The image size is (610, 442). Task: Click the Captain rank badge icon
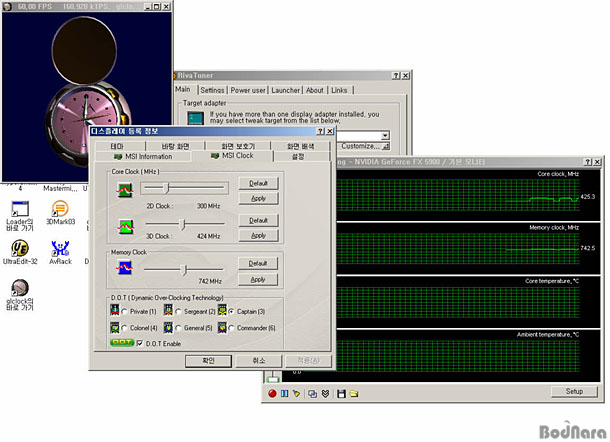click(222, 310)
